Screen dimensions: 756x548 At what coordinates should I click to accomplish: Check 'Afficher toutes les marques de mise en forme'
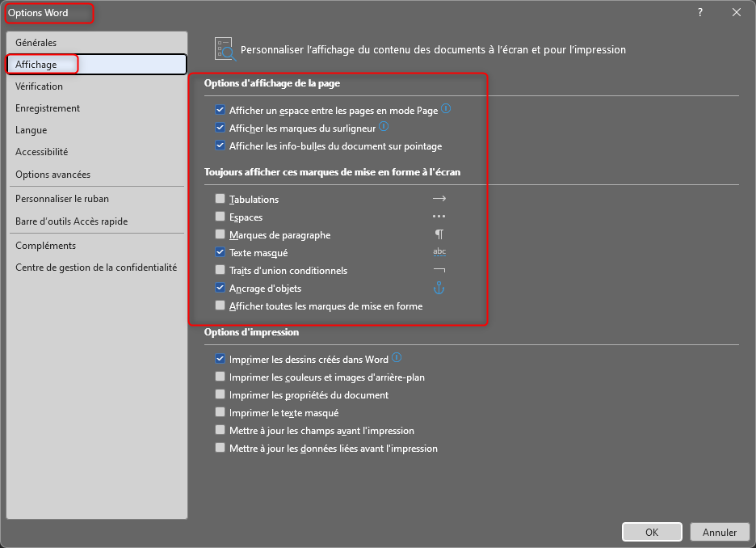pyautogui.click(x=220, y=306)
